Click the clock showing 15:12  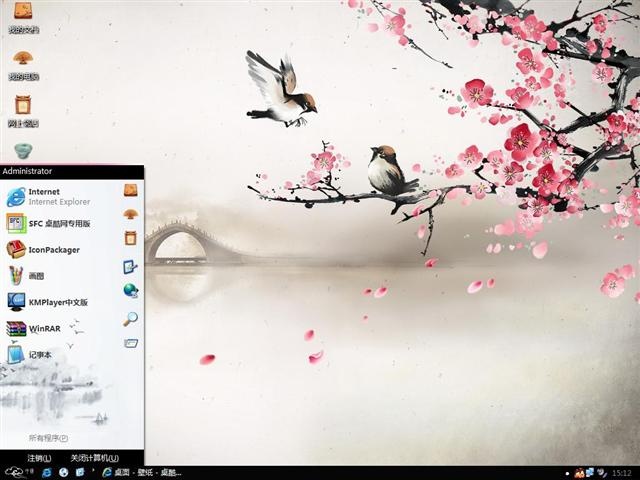[x=622, y=473]
